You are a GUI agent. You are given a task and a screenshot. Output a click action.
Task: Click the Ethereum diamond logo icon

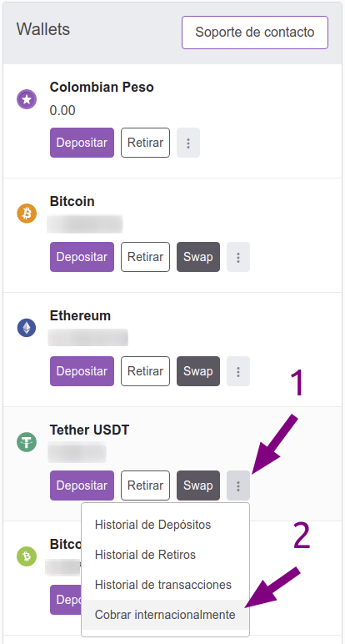27,328
